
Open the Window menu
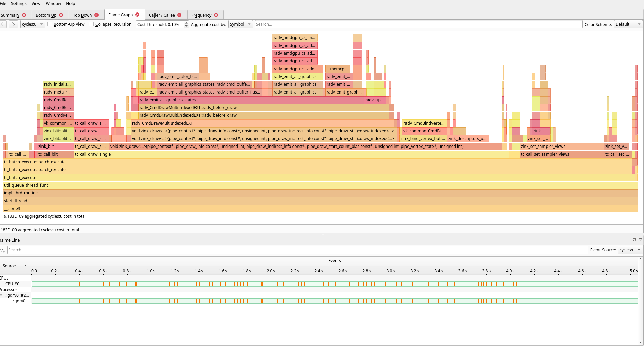coord(53,4)
